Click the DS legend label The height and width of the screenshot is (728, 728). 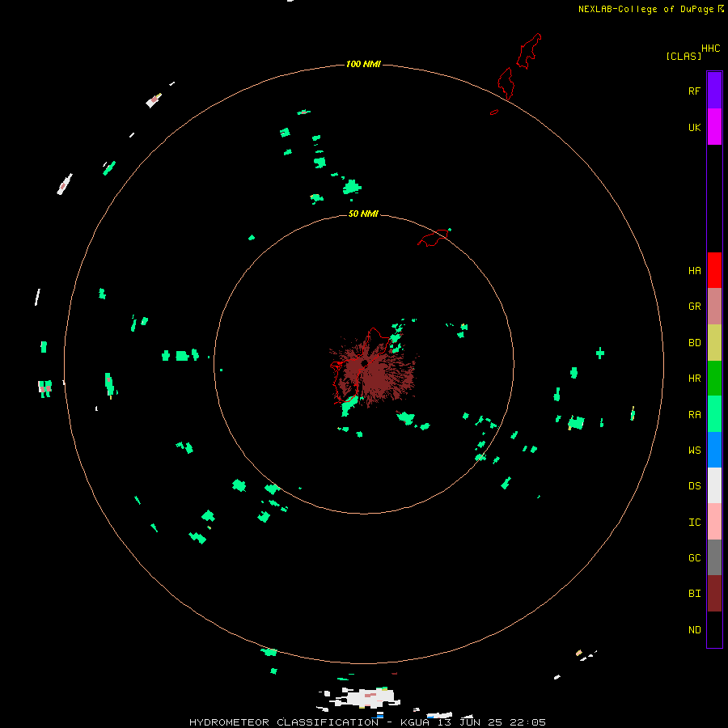point(694,486)
